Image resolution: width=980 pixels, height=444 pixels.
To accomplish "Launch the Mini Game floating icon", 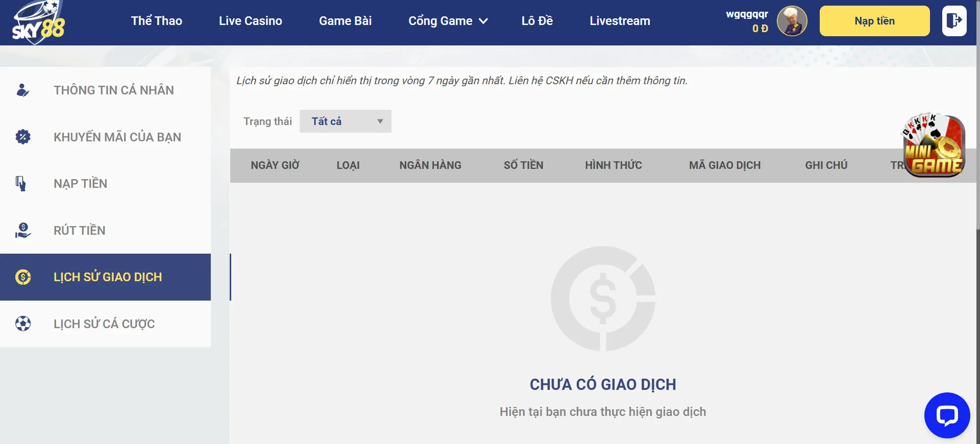I will point(934,145).
